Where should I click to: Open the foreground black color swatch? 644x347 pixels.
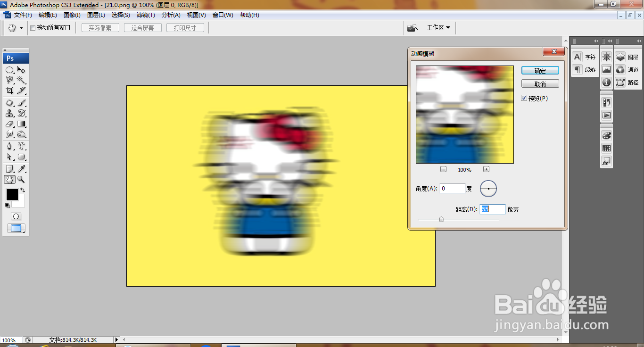[x=12, y=195]
